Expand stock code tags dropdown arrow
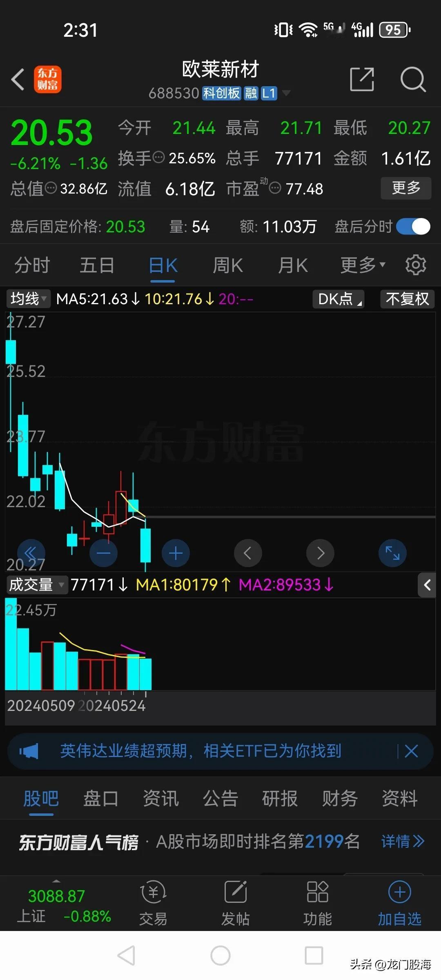441x980 pixels. coord(287,93)
